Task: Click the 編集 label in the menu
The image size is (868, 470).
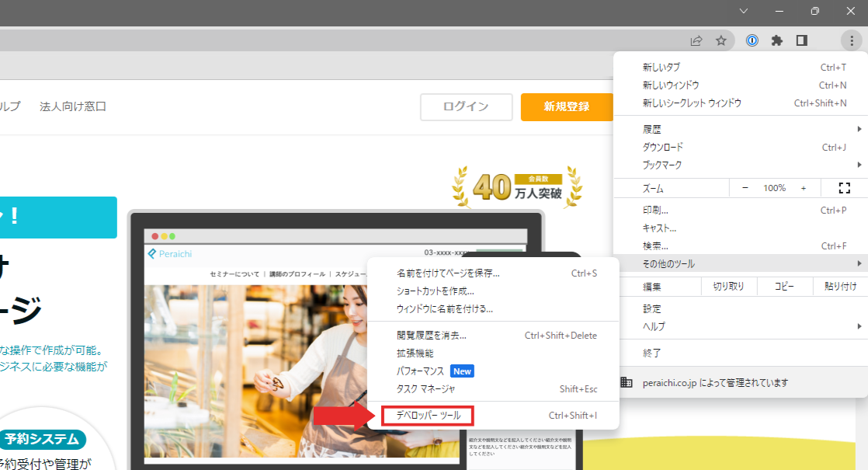Action: 651,287
